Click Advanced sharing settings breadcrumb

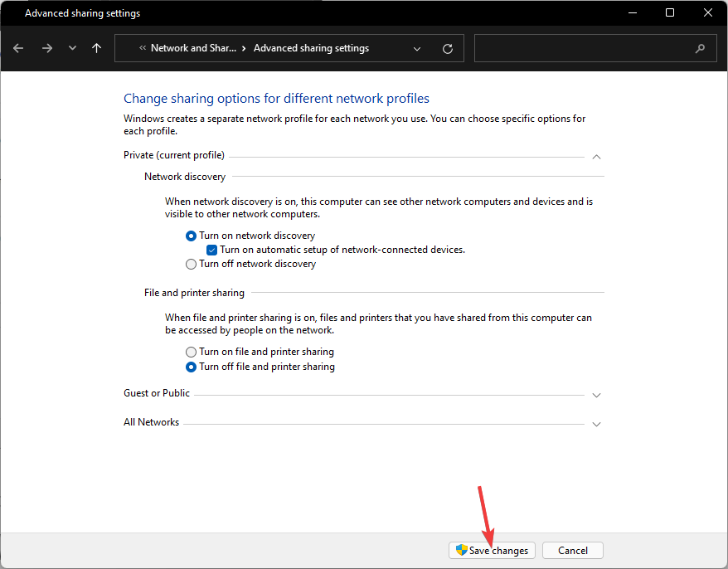coord(311,48)
